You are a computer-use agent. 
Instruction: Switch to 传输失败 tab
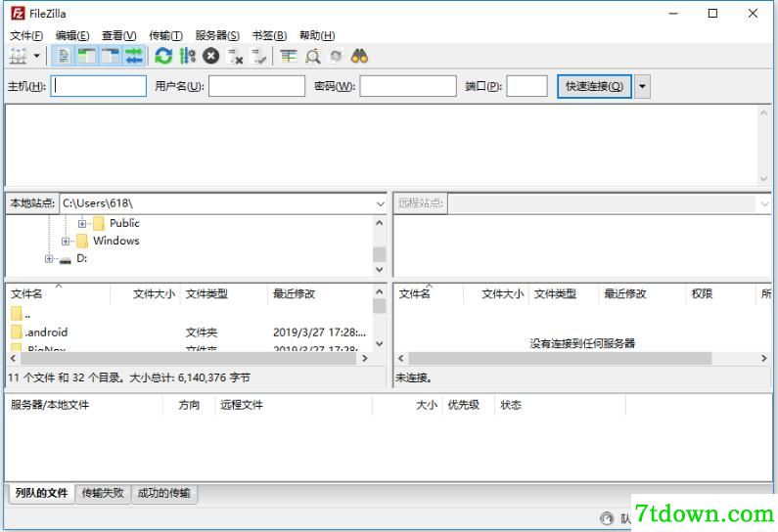click(103, 493)
